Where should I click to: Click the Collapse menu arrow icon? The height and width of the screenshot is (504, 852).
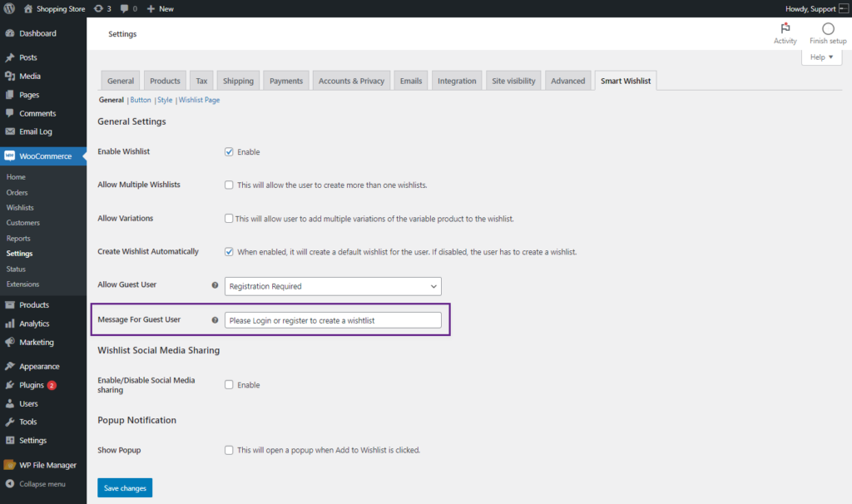point(10,484)
